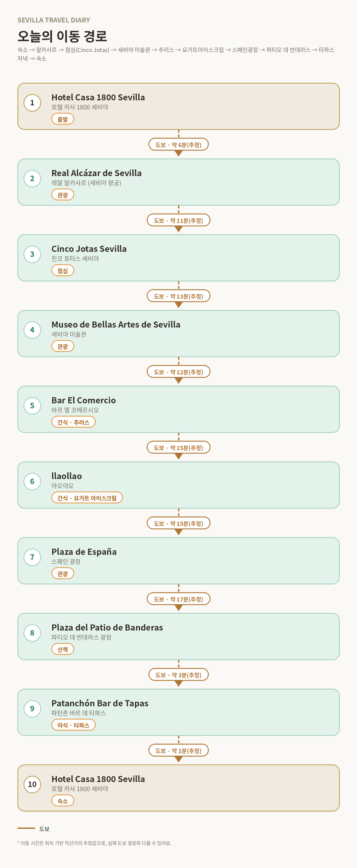Image resolution: width=357 pixels, height=868 pixels.
Task: Click the 도보 · 약 17분(추정) pill
Action: click(x=178, y=599)
